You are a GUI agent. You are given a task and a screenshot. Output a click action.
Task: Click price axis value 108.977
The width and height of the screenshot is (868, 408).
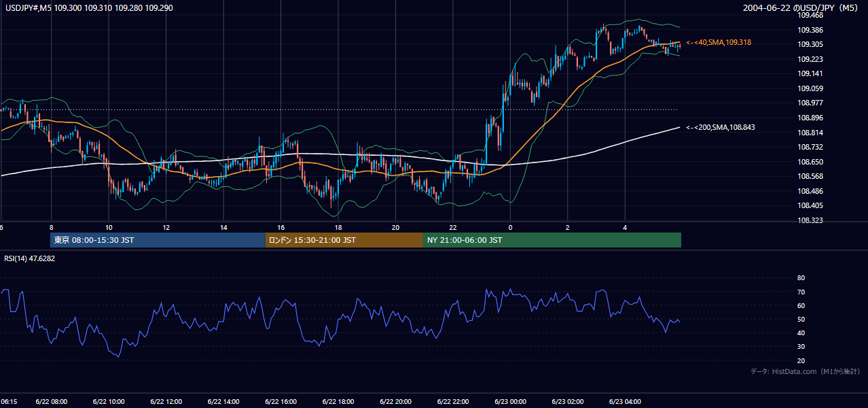tap(810, 103)
